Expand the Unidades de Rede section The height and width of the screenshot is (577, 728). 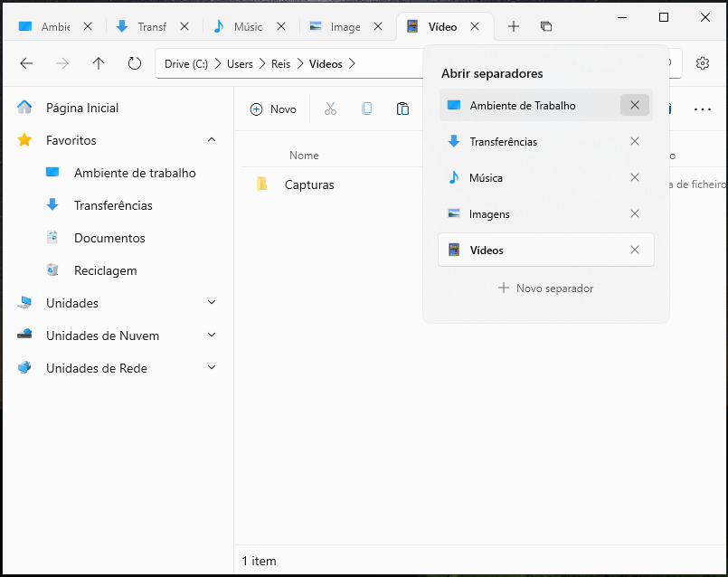coord(212,367)
